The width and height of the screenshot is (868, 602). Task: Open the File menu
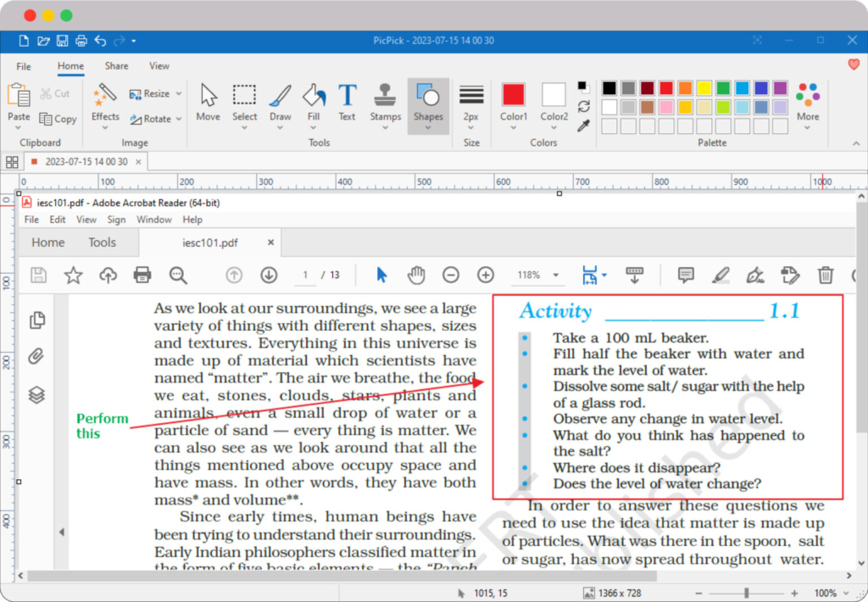(x=24, y=66)
